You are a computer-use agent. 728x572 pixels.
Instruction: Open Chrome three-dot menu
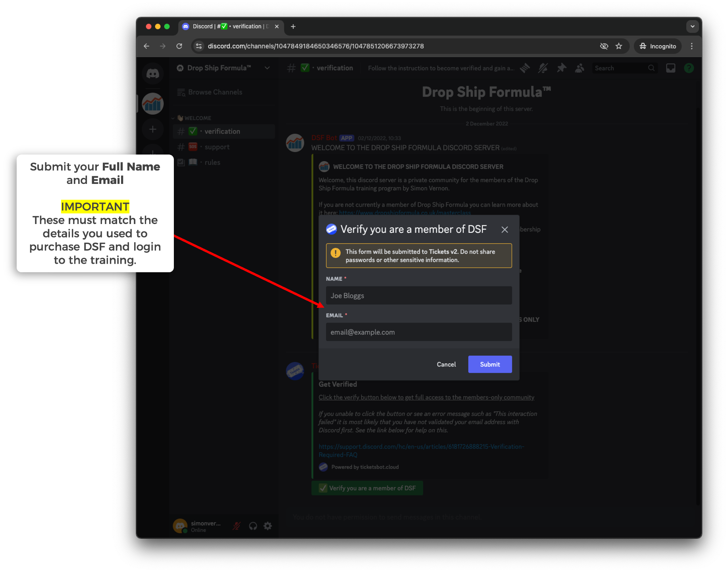click(x=692, y=46)
